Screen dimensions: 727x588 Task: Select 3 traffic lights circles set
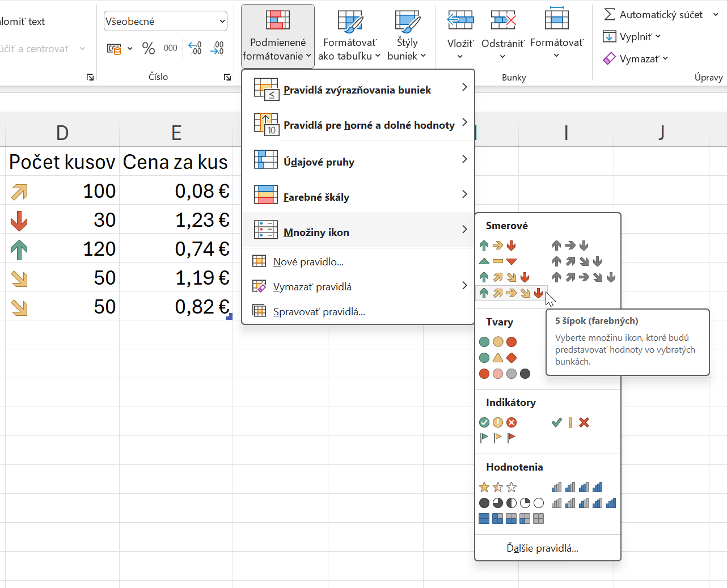point(497,342)
